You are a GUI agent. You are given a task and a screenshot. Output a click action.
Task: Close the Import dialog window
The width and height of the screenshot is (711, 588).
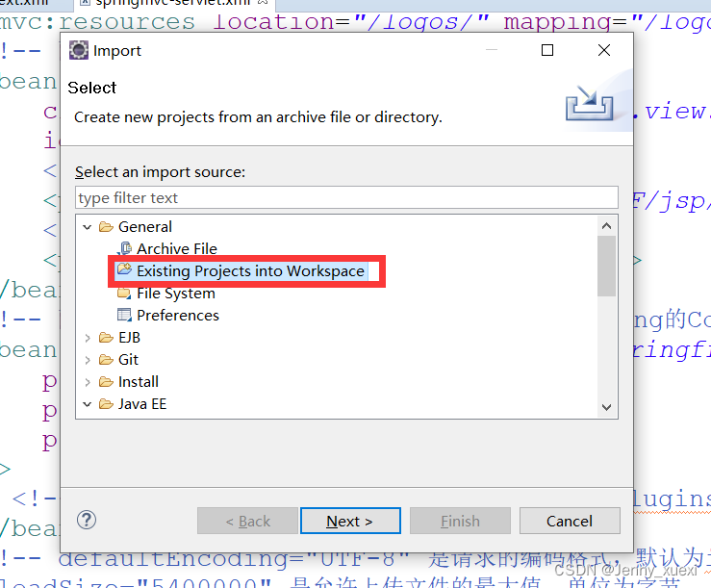tap(604, 50)
